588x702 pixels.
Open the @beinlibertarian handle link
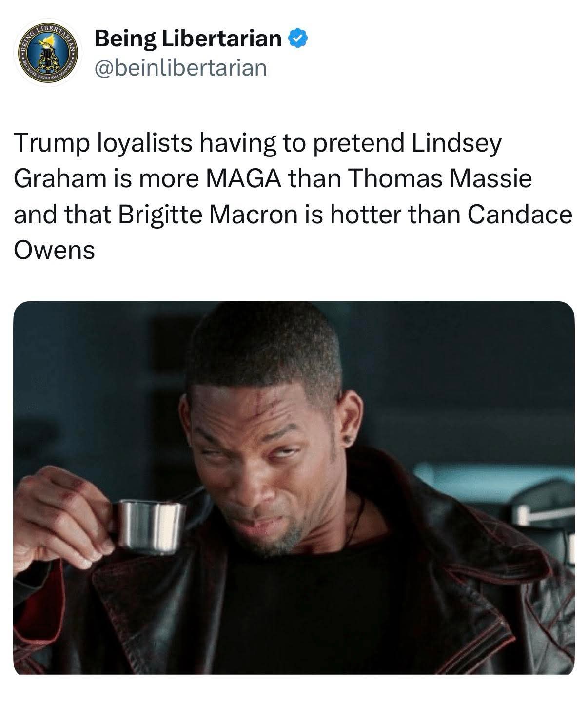[181, 68]
